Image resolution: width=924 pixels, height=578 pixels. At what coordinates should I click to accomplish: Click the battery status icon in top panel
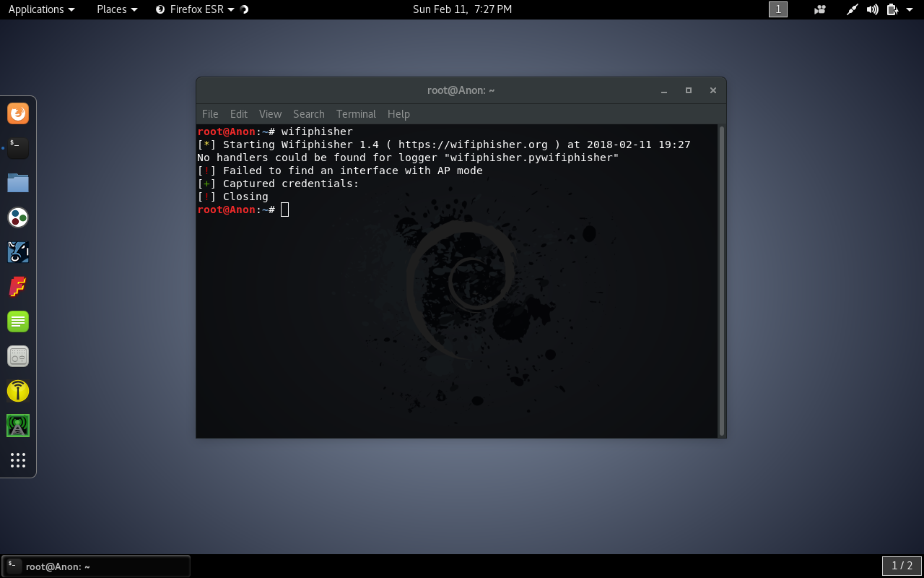(x=892, y=9)
